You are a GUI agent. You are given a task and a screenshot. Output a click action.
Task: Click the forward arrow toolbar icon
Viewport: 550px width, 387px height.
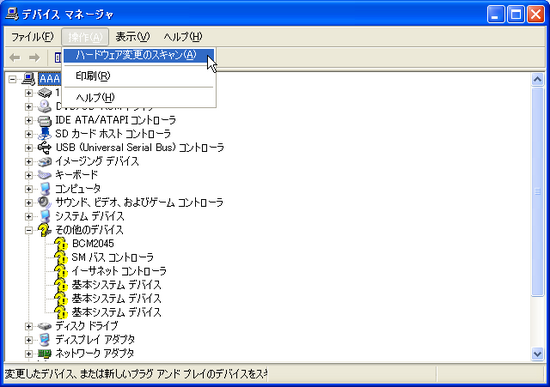pos(34,57)
